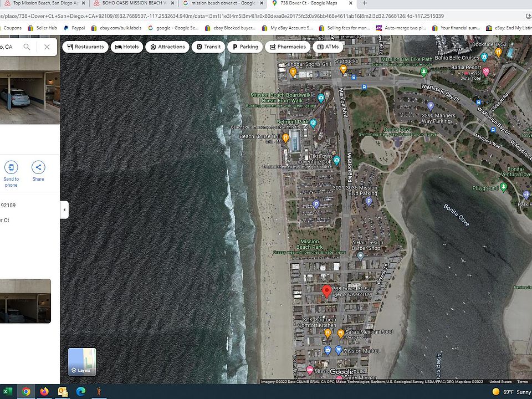Switch to Top Mission Beach Airbnb tab
This screenshot has height=399, width=532.
44,3
